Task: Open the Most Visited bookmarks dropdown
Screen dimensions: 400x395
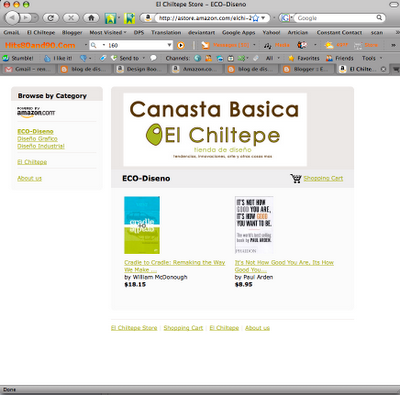Action: [108, 32]
